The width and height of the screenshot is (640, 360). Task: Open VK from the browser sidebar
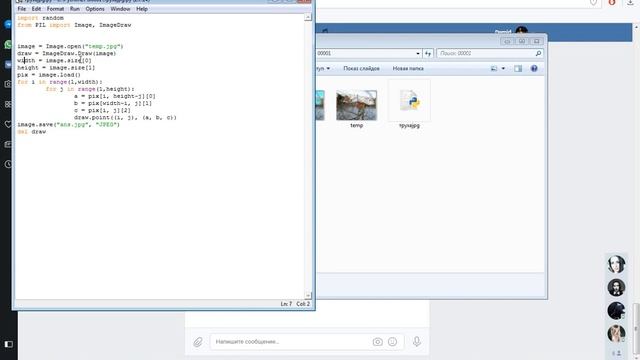pos(8,64)
